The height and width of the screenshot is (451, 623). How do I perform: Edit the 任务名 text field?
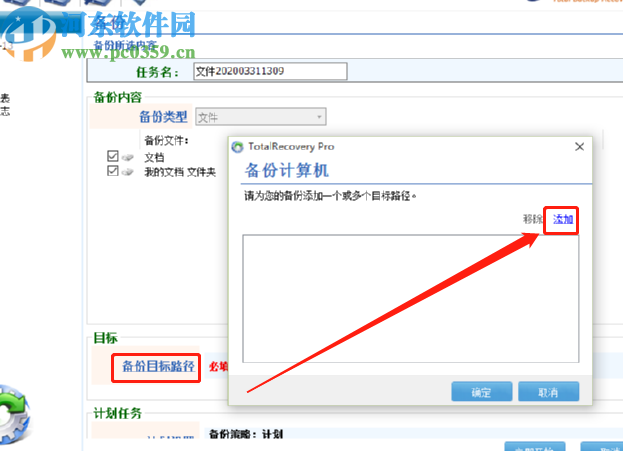270,72
